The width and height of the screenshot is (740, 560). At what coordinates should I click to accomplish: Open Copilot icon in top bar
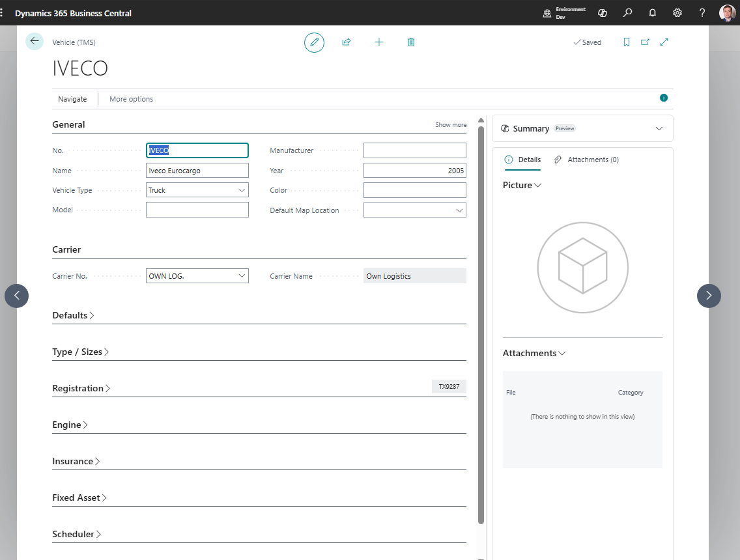(603, 13)
